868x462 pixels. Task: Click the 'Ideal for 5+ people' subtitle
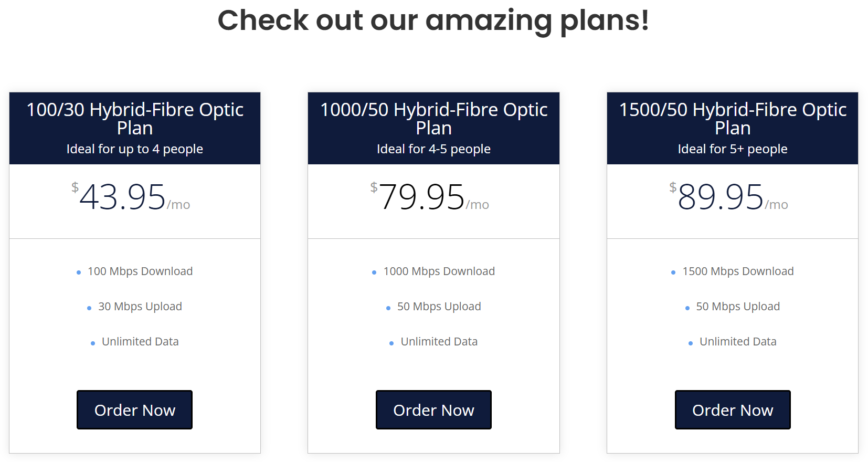[x=733, y=149]
